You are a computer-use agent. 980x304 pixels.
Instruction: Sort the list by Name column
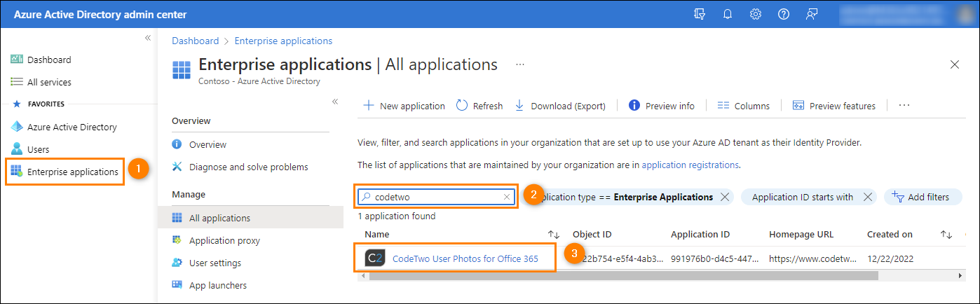[x=553, y=235]
